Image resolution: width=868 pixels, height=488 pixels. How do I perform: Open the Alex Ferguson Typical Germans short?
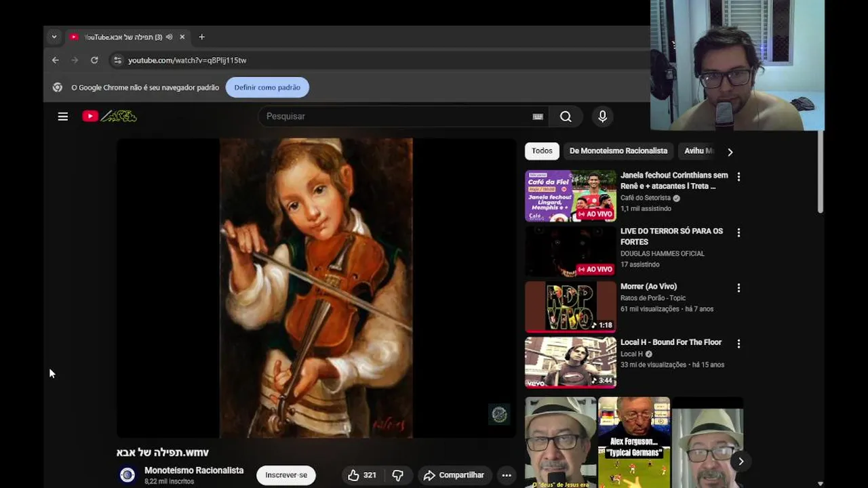634,443
